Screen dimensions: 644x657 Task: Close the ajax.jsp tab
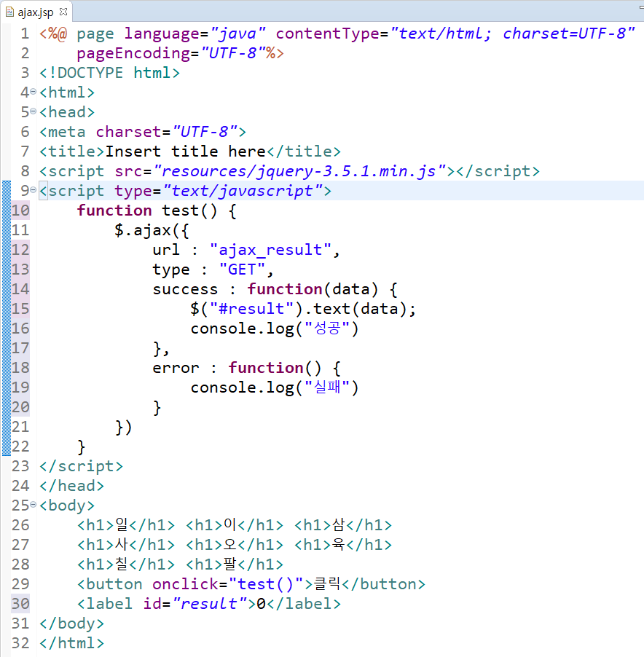[x=63, y=12]
